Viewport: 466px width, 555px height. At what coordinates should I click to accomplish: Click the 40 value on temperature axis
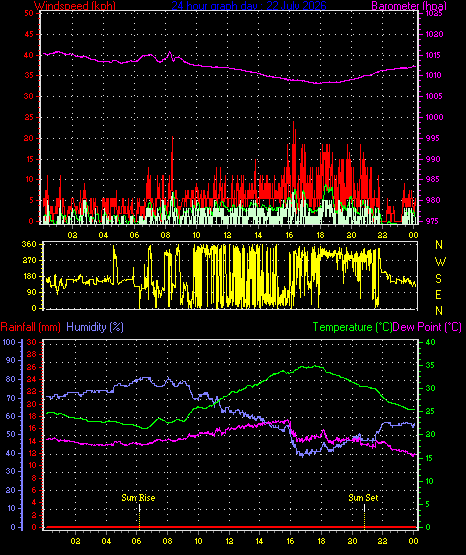[430, 342]
